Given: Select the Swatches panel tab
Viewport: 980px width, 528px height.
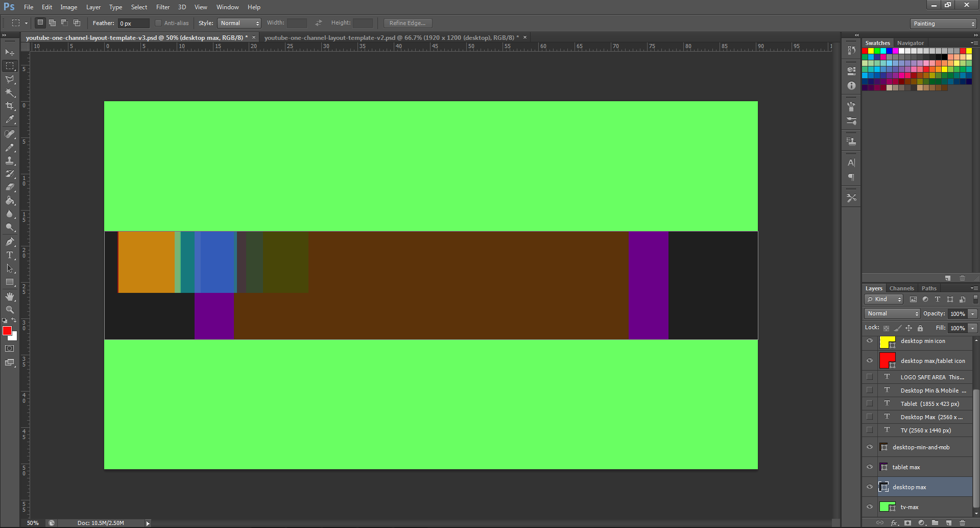Looking at the screenshot, I should pos(877,42).
